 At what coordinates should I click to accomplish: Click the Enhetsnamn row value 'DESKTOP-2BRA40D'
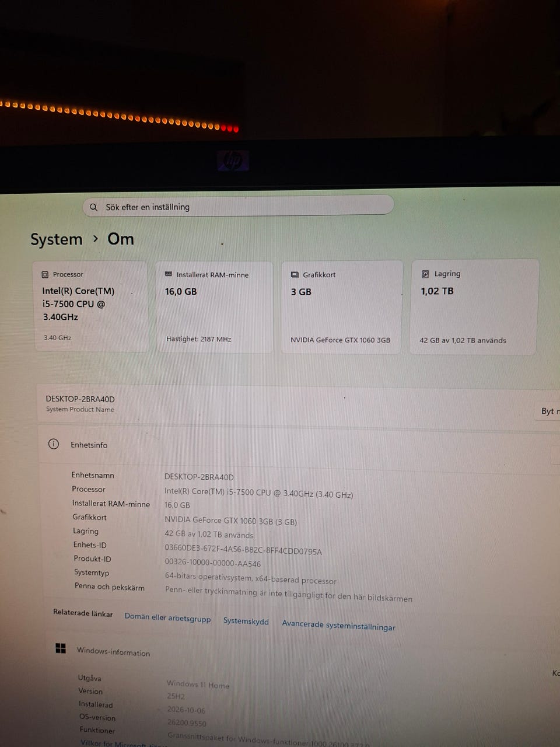coord(199,477)
